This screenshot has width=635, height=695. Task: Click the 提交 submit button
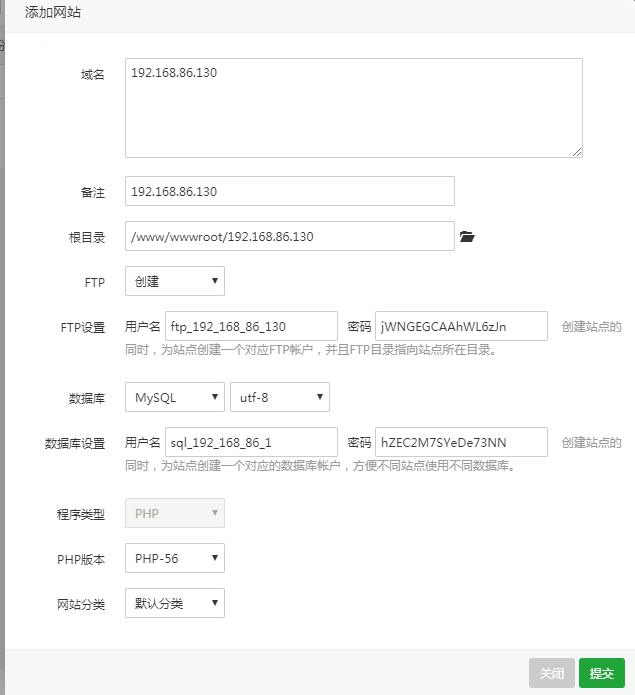602,673
